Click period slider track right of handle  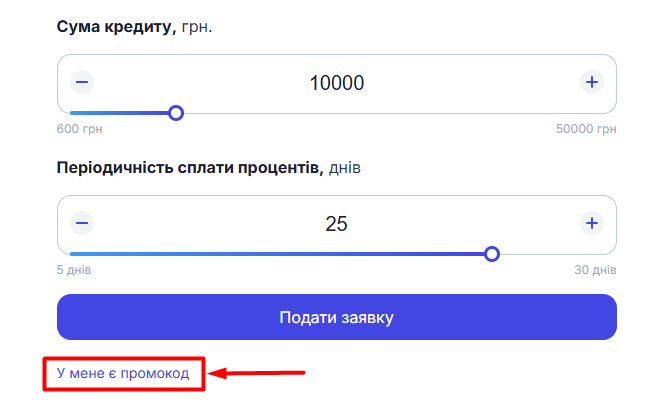tap(550, 254)
